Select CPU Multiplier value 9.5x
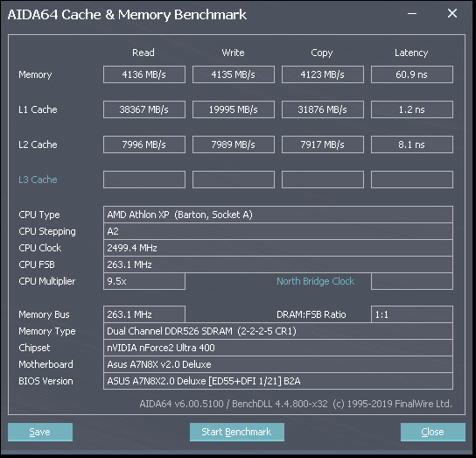Image resolution: width=476 pixels, height=458 pixels. pyautogui.click(x=144, y=281)
